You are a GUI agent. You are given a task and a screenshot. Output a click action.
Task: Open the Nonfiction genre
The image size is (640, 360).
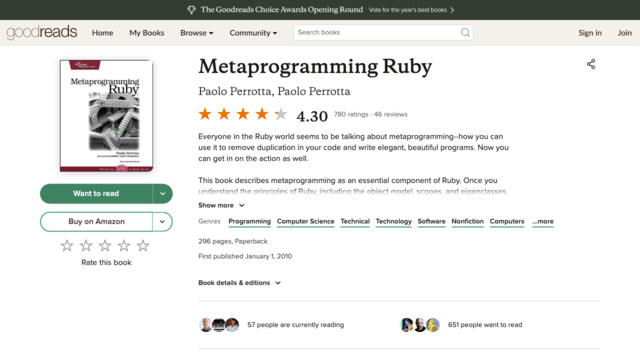click(x=467, y=222)
